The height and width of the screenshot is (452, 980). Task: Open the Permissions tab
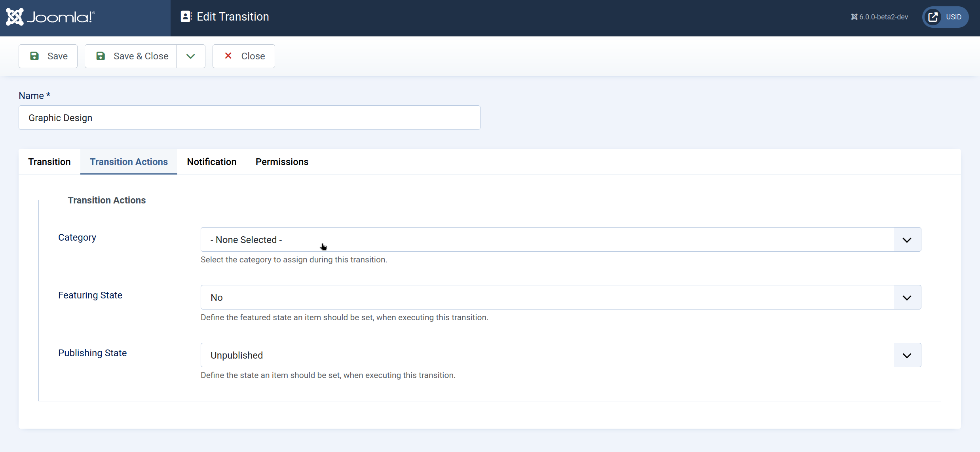click(x=282, y=162)
